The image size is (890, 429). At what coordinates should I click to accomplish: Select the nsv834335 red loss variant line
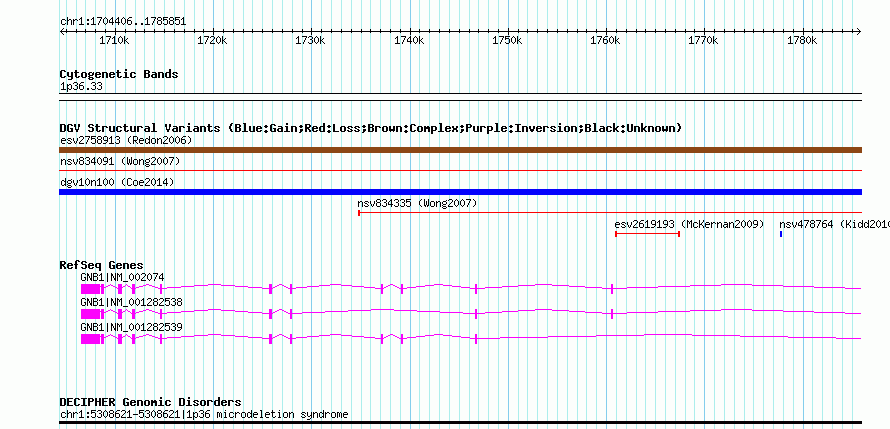coord(610,213)
